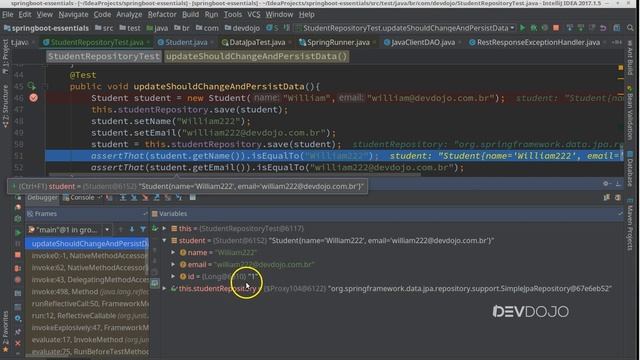Click Step Over icon in debugger toolbar
The width and height of the screenshot is (640, 360).
(123, 198)
